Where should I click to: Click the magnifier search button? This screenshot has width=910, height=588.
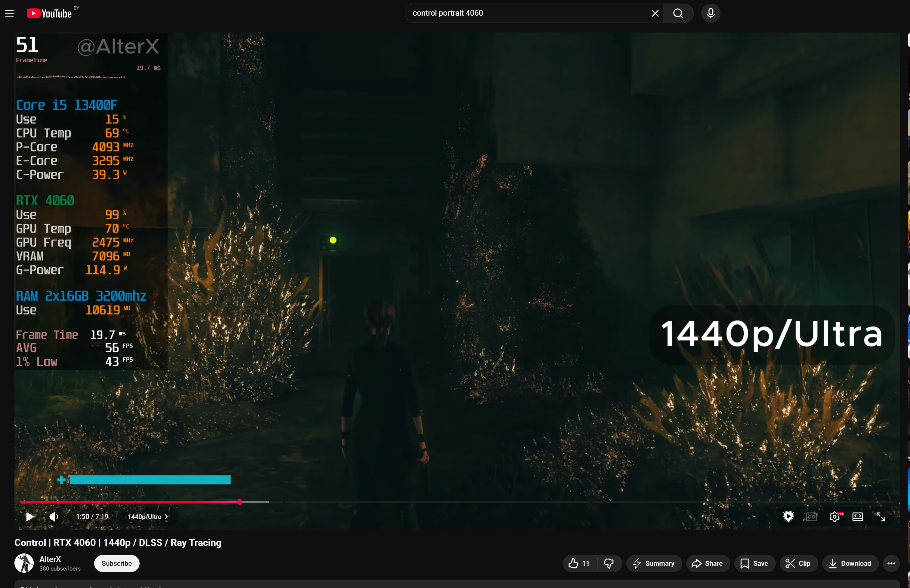pyautogui.click(x=678, y=13)
